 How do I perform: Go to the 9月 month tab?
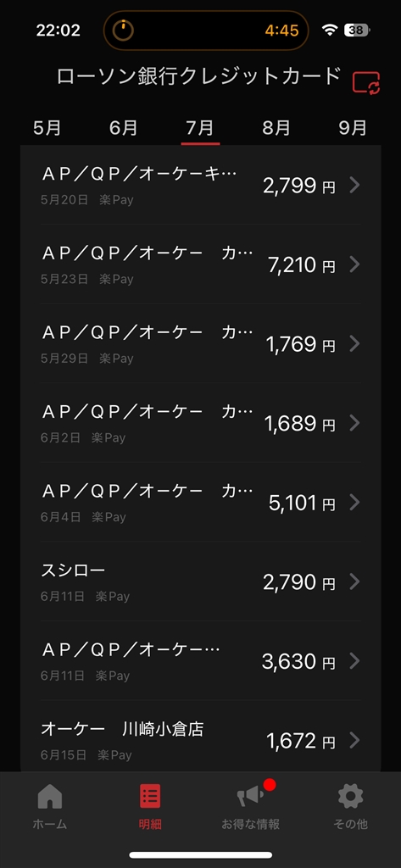[353, 128]
